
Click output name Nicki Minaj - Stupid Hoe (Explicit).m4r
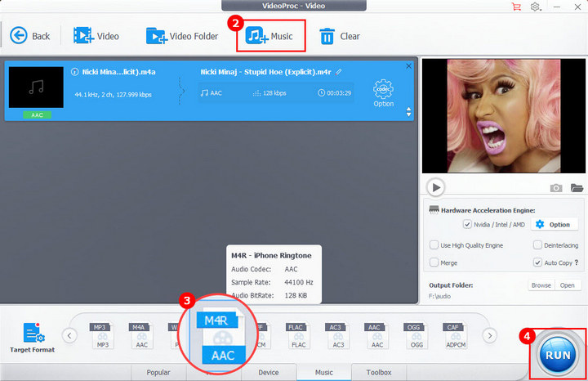(266, 72)
